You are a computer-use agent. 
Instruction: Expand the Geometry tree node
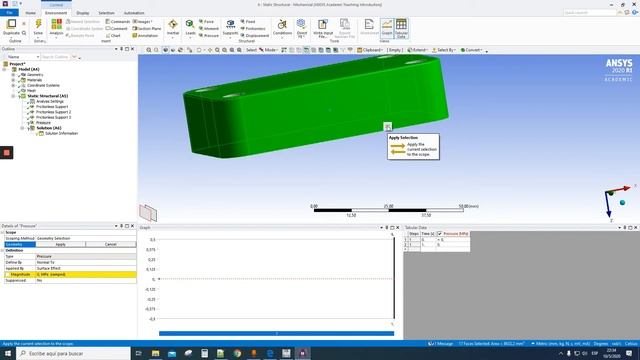pyautogui.click(x=13, y=75)
